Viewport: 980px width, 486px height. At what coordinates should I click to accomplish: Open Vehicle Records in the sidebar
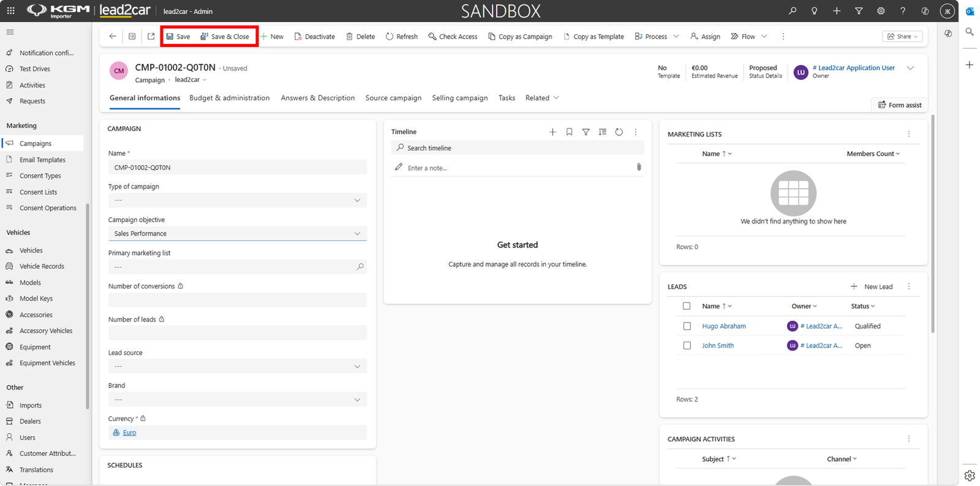(42, 266)
